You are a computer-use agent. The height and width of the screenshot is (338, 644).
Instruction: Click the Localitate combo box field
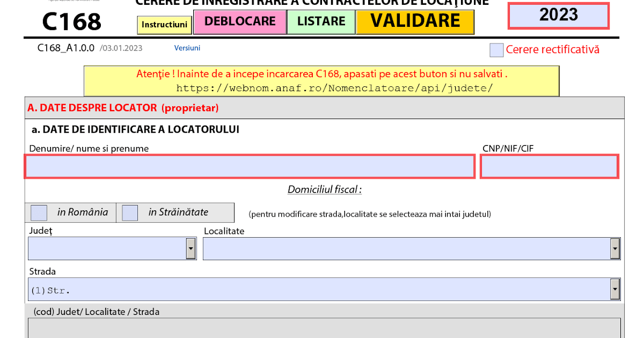click(412, 248)
